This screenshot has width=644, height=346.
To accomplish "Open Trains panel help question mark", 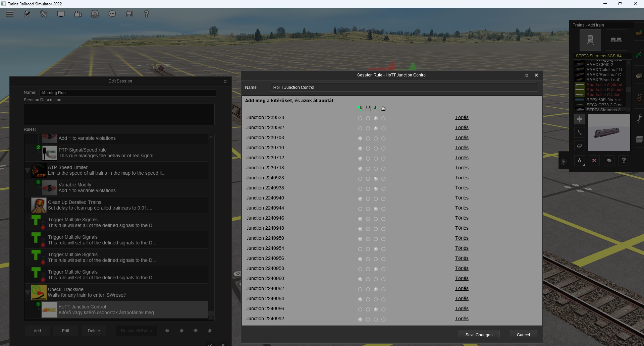I will coord(624,161).
